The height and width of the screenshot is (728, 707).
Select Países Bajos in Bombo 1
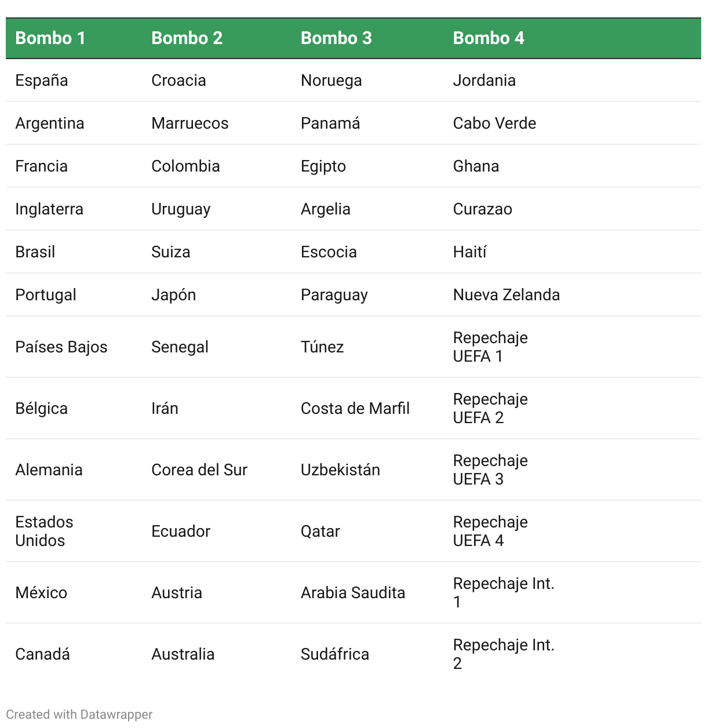61,347
